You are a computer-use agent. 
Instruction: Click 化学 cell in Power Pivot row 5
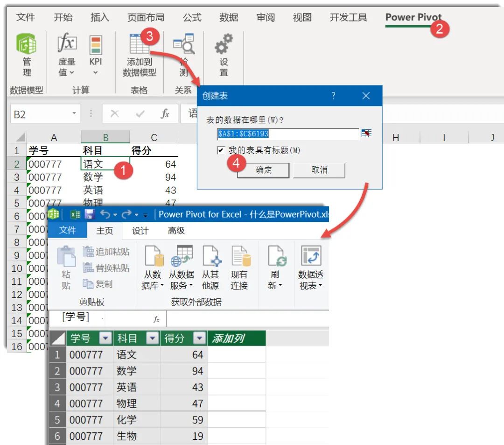(x=137, y=420)
